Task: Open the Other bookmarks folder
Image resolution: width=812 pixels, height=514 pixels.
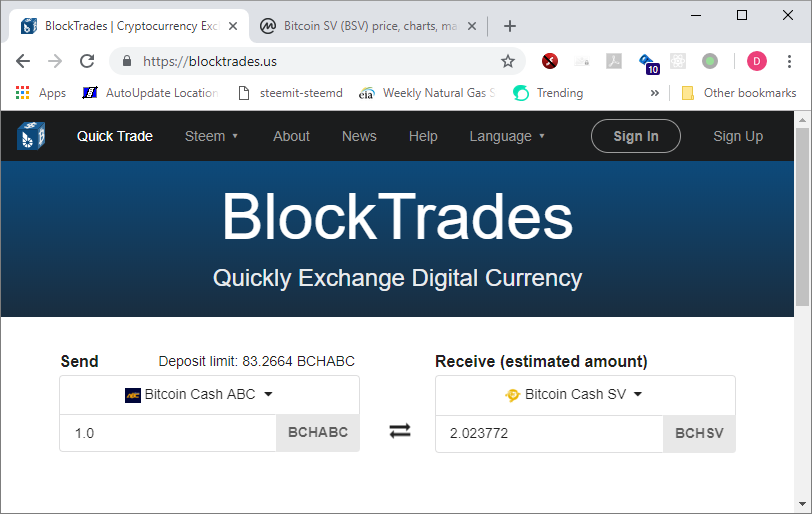Action: click(x=739, y=93)
